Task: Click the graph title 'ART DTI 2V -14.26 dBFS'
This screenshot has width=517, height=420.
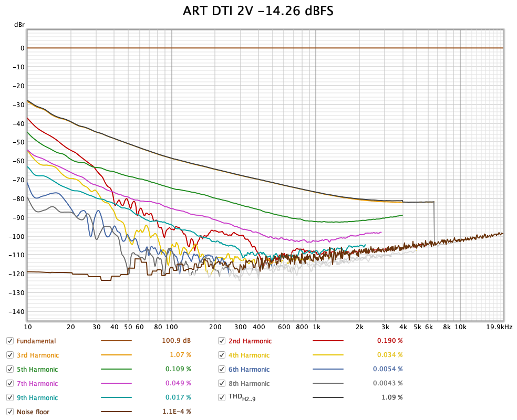Action: (x=258, y=11)
